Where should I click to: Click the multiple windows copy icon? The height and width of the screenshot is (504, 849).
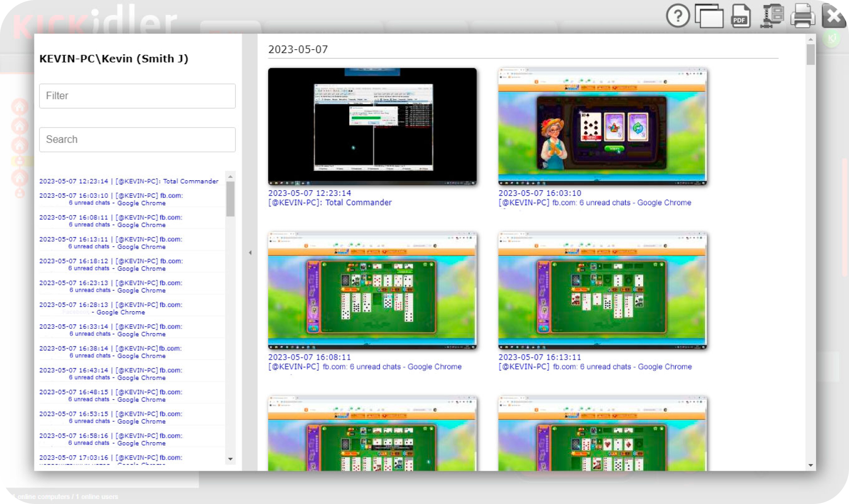pyautogui.click(x=709, y=16)
